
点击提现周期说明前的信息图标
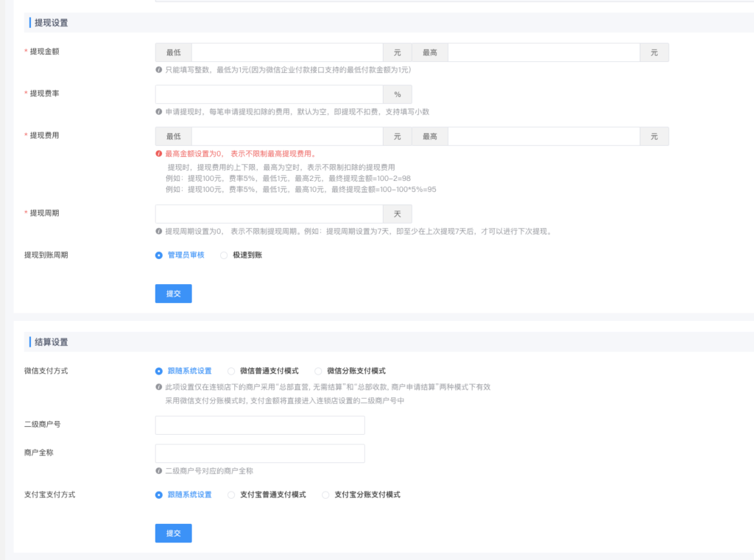(158, 230)
